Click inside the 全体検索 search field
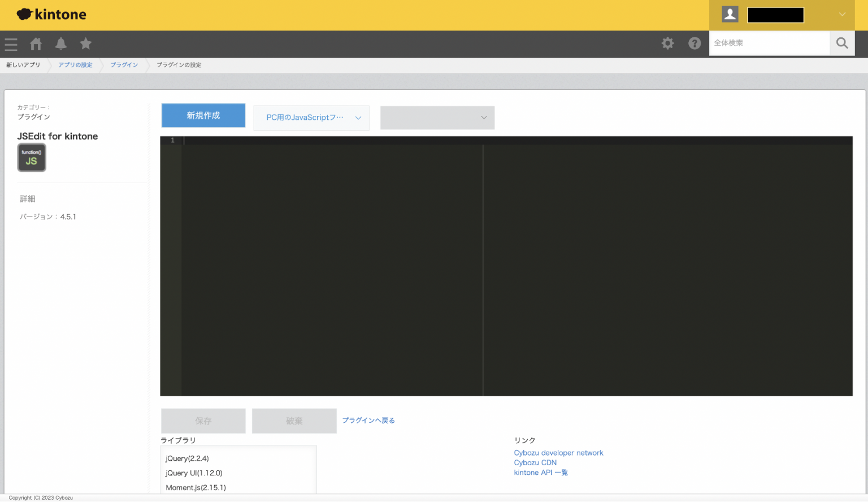The image size is (868, 502). click(769, 43)
